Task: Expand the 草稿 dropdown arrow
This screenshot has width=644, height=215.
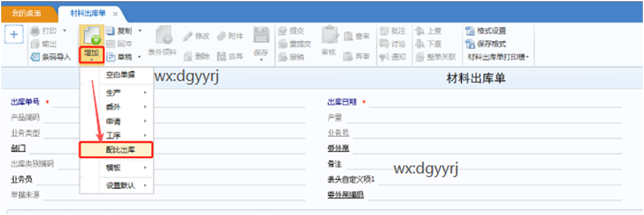Action: [x=140, y=57]
